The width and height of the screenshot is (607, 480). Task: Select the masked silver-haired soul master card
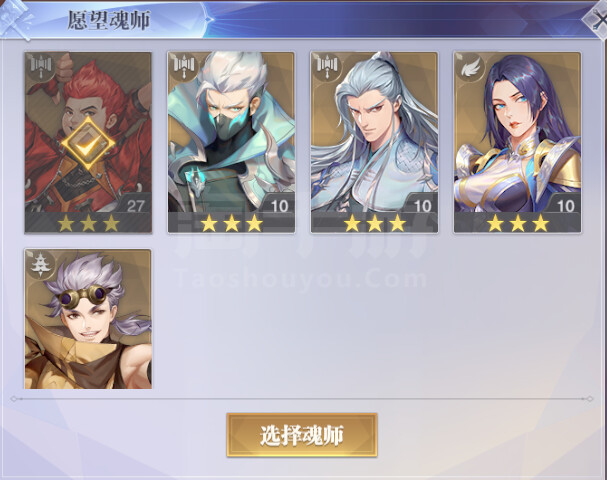(x=231, y=142)
